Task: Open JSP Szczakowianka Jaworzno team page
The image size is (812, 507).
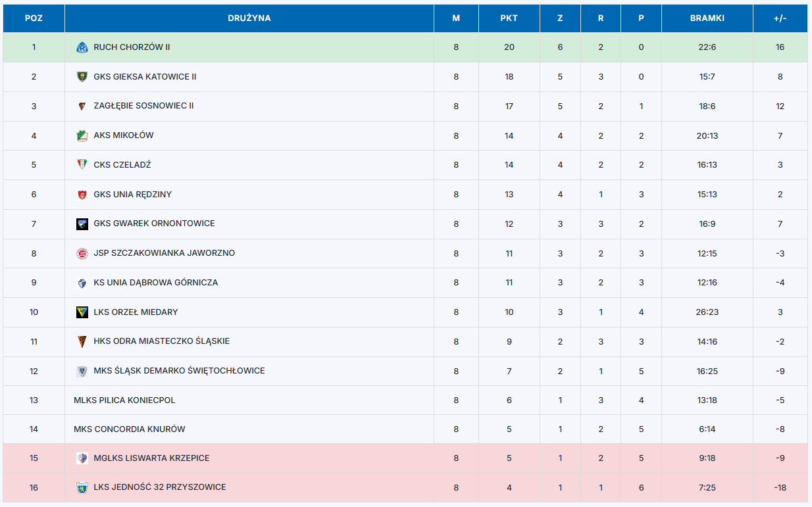Action: click(x=164, y=253)
